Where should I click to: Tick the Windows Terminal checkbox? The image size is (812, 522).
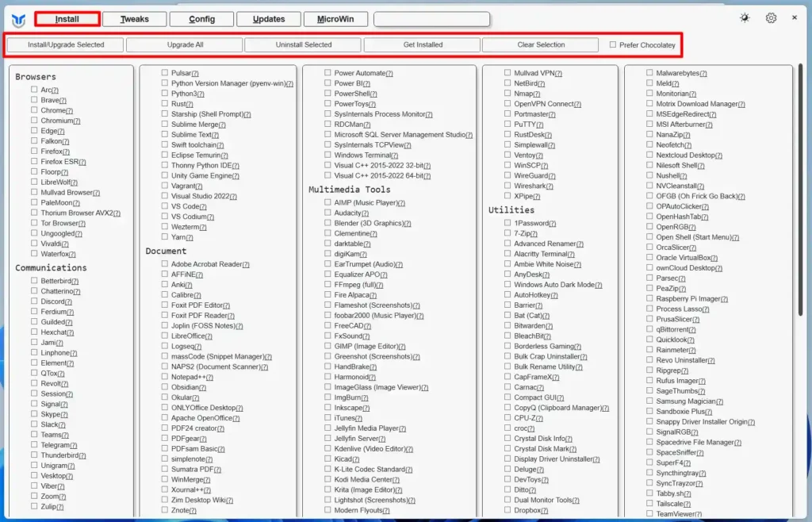click(x=327, y=155)
